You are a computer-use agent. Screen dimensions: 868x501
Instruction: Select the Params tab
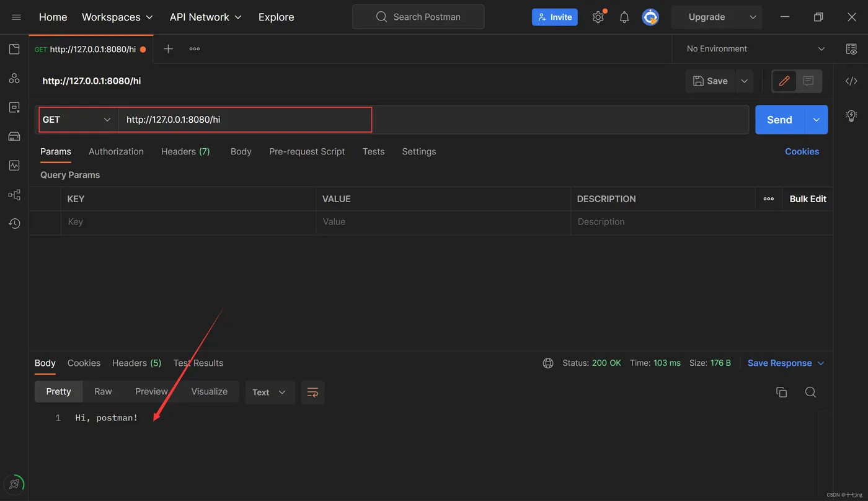[x=56, y=151]
